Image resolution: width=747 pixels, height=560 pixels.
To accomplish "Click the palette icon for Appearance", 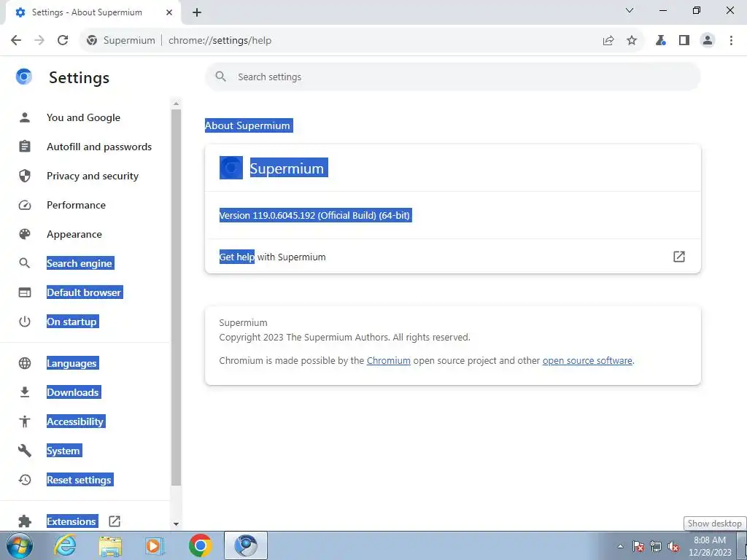I will 25,234.
